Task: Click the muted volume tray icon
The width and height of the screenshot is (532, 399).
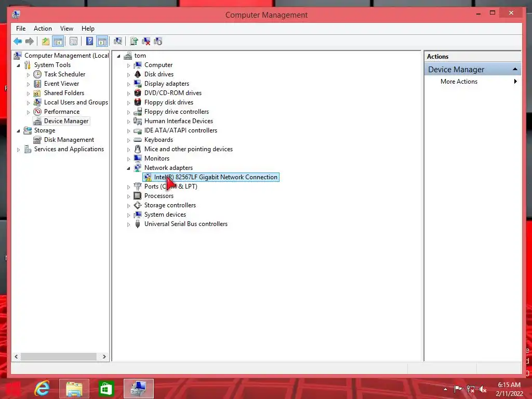Action: click(x=483, y=389)
